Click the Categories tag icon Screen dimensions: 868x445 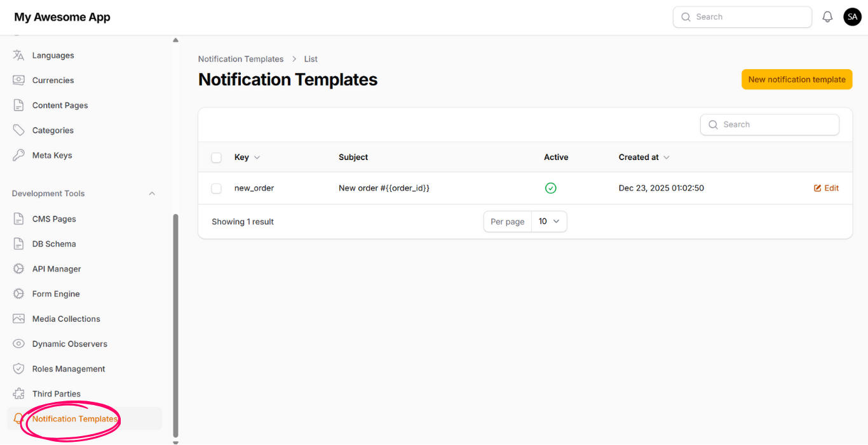(x=18, y=130)
